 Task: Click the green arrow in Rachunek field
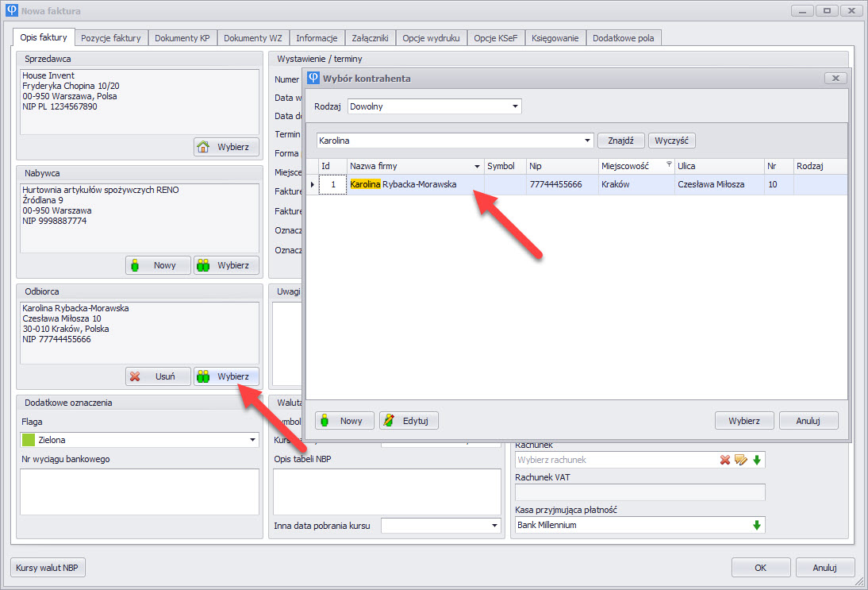pos(756,460)
